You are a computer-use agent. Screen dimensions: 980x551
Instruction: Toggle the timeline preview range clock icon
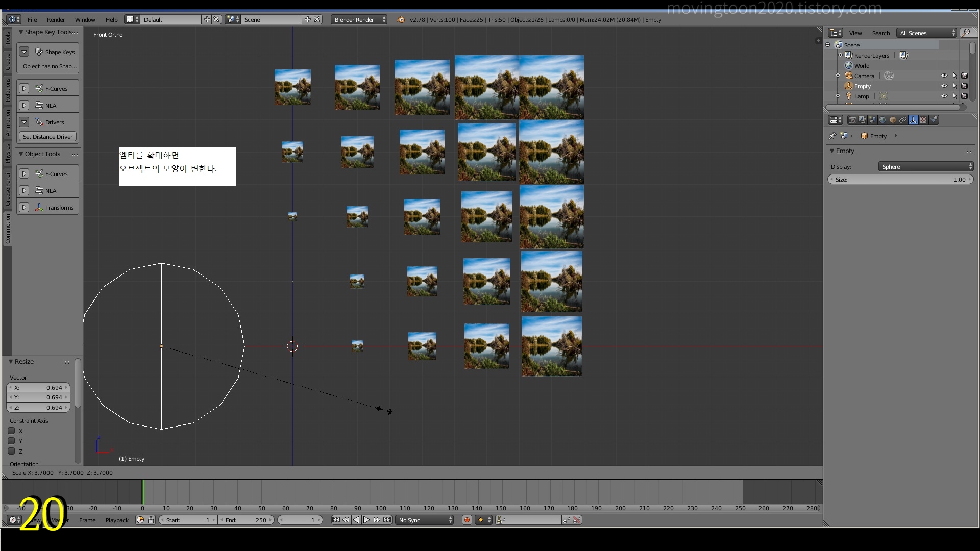pos(140,520)
